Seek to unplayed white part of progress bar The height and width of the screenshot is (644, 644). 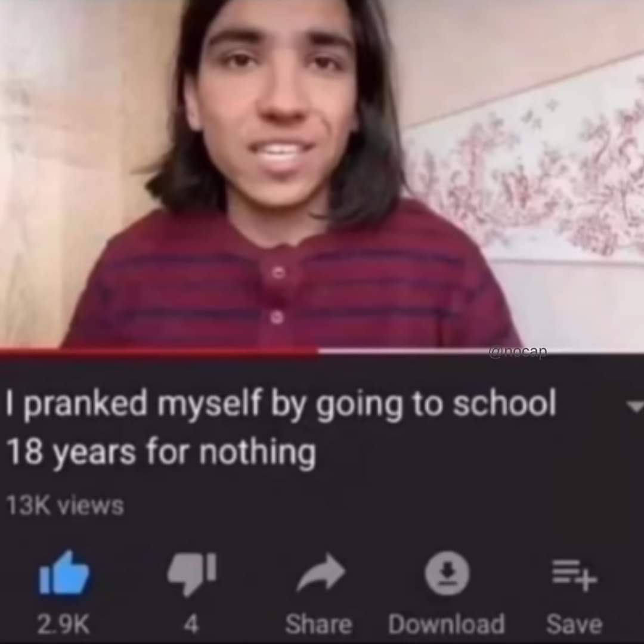481,351
